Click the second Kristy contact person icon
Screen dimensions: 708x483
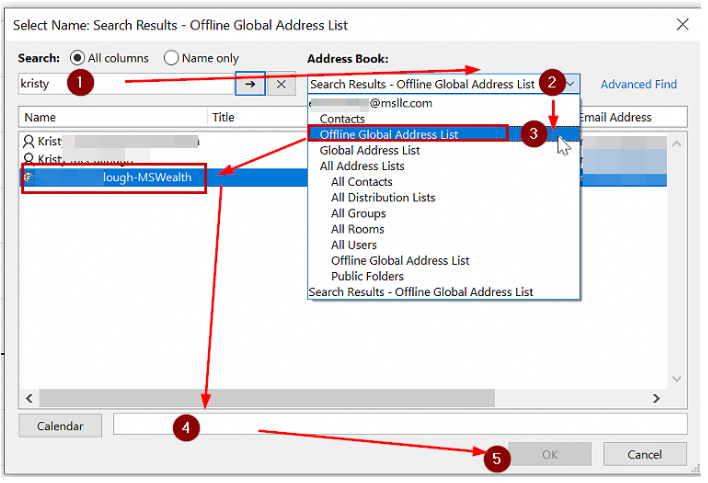click(x=29, y=159)
